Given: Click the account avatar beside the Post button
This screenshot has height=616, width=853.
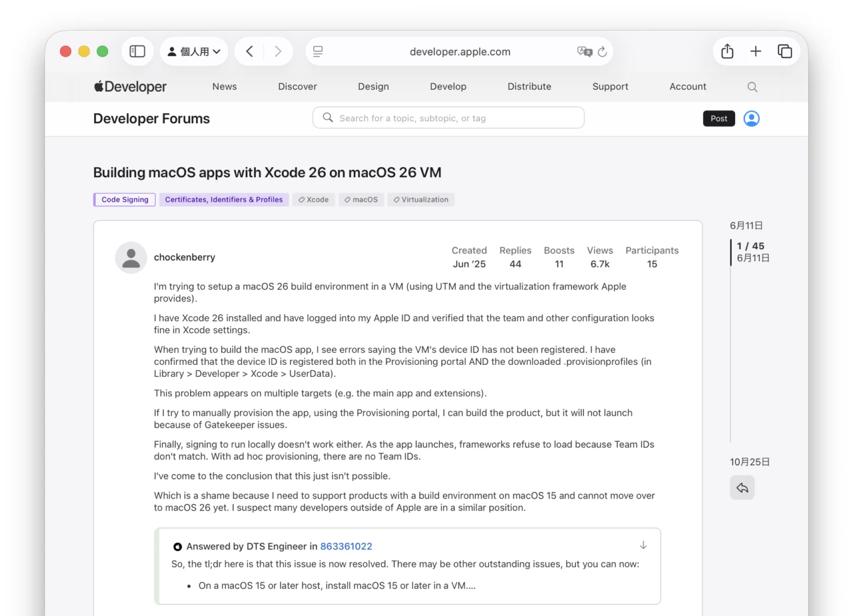Looking at the screenshot, I should [x=751, y=118].
